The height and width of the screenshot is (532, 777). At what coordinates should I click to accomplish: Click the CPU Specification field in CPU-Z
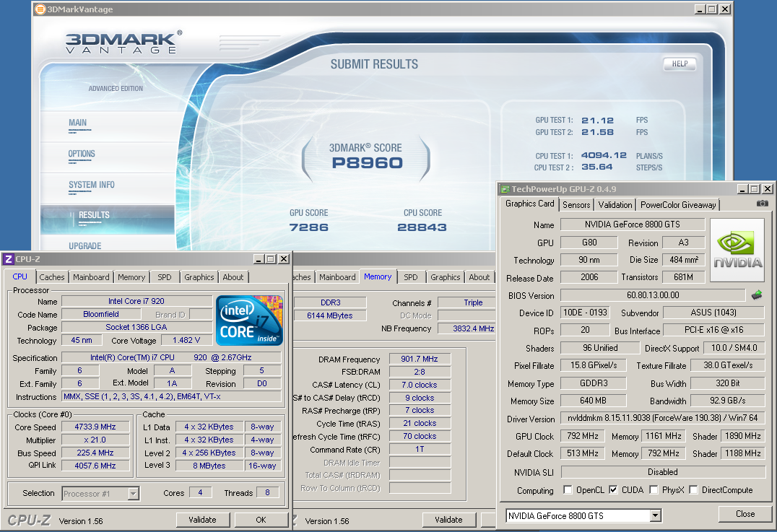click(x=171, y=357)
